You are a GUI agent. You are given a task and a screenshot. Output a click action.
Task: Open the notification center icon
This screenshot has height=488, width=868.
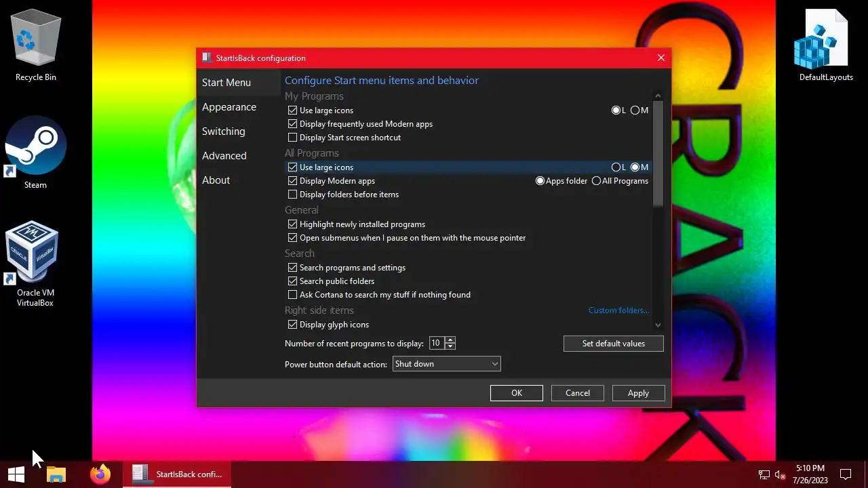click(x=846, y=474)
